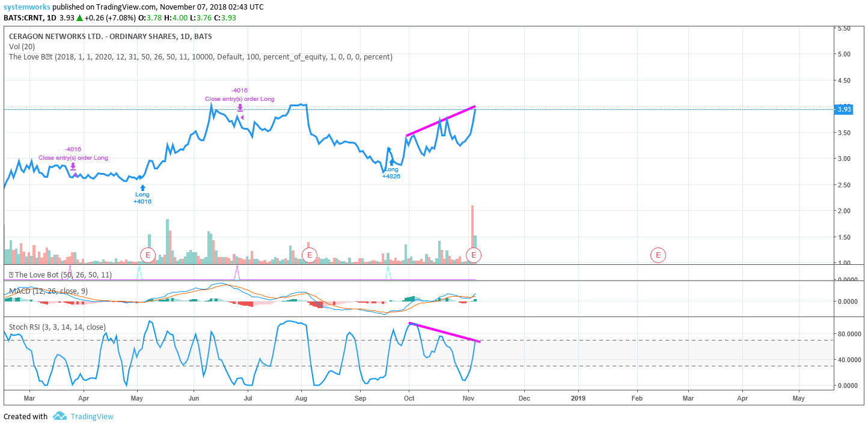Click the Oct label on time axis
Image resolution: width=868 pixels, height=427 pixels.
point(409,398)
